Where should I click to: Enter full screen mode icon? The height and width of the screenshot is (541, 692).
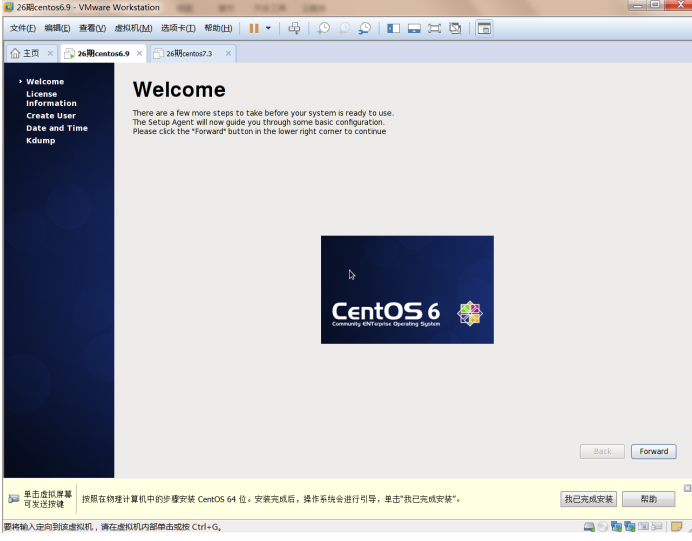pos(434,28)
